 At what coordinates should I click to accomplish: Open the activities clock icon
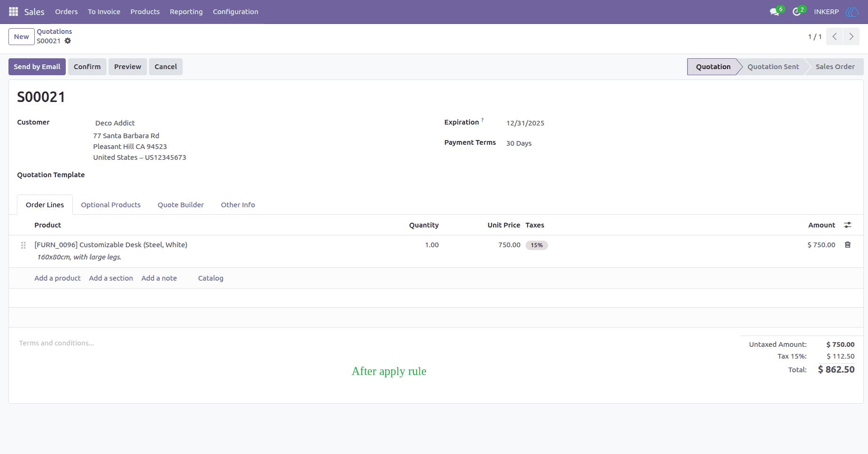pyautogui.click(x=797, y=12)
